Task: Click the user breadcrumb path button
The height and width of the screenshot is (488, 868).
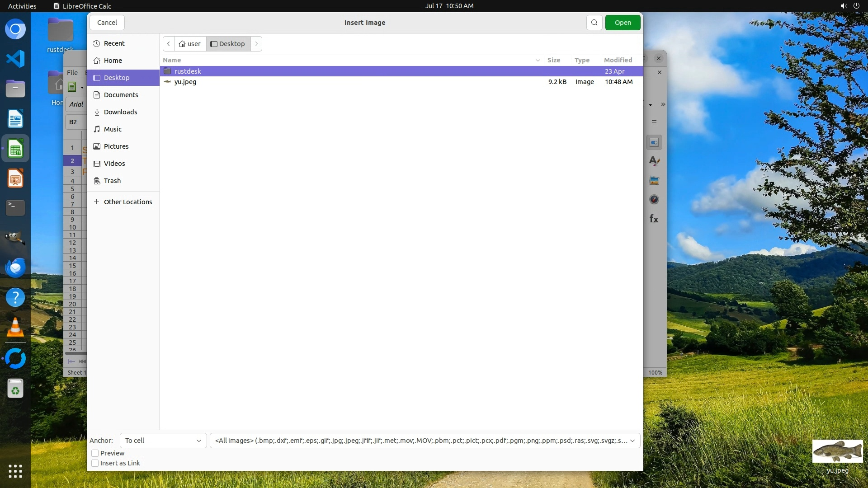Action: click(190, 44)
